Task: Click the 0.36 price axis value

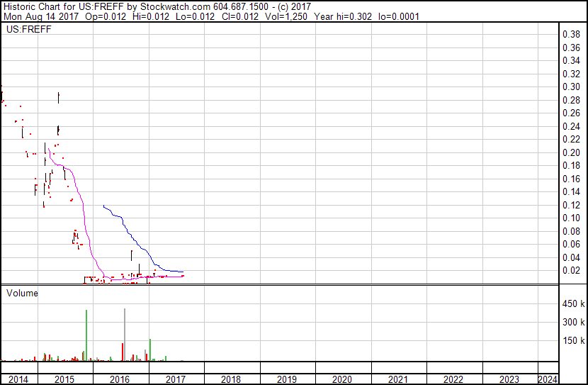Action: click(571, 48)
